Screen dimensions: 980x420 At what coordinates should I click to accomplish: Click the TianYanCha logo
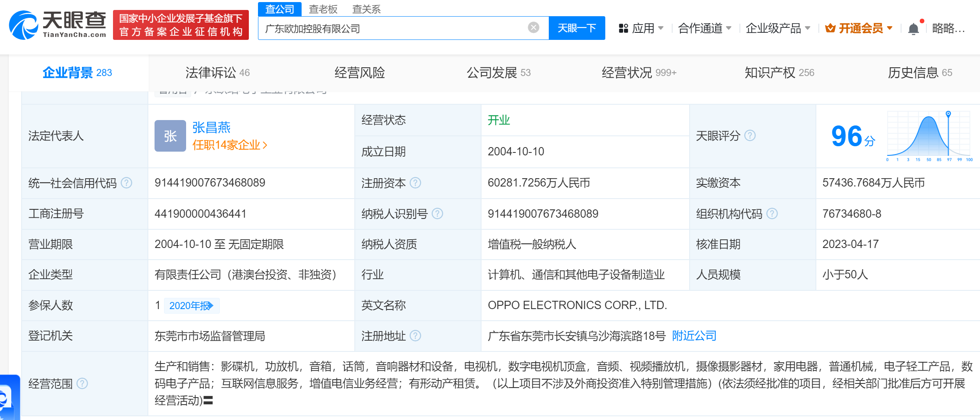[x=57, y=25]
